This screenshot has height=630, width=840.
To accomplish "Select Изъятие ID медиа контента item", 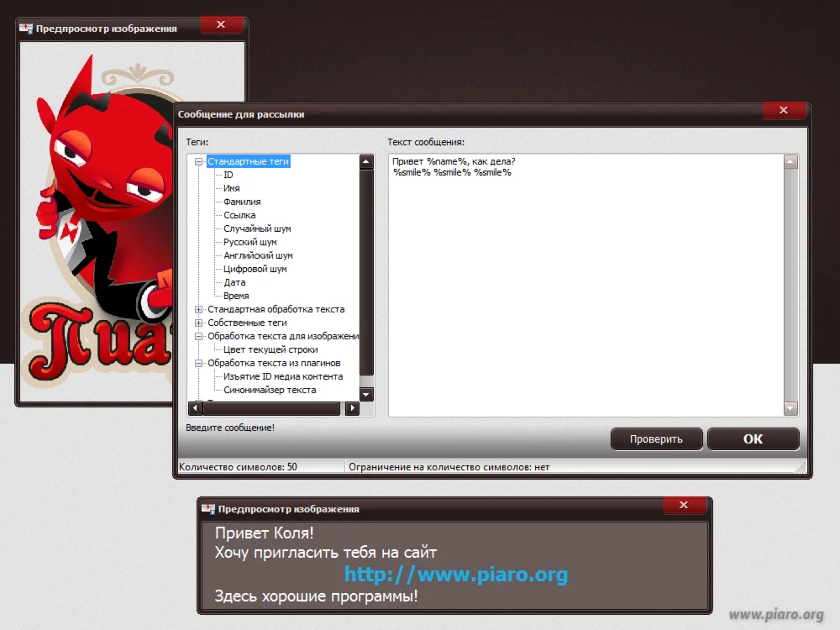I will click(283, 376).
